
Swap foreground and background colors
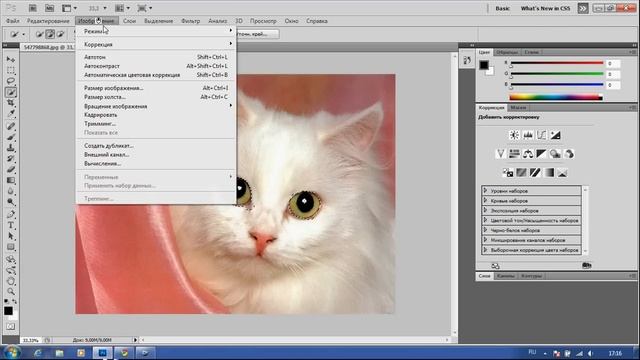(x=14, y=301)
